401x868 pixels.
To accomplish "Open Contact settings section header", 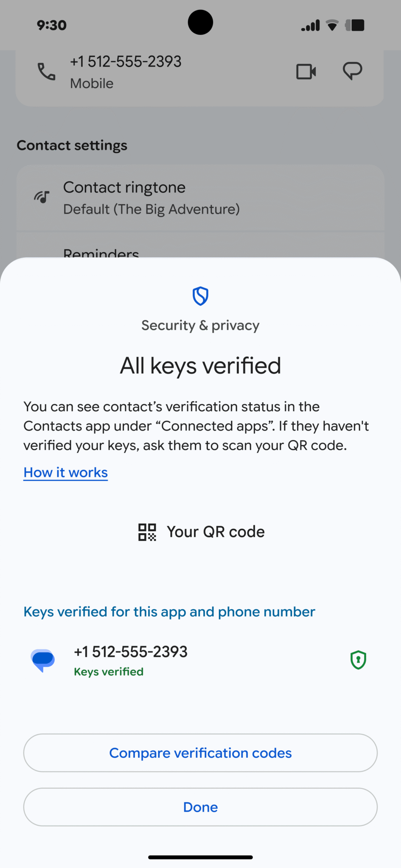I will [x=72, y=145].
